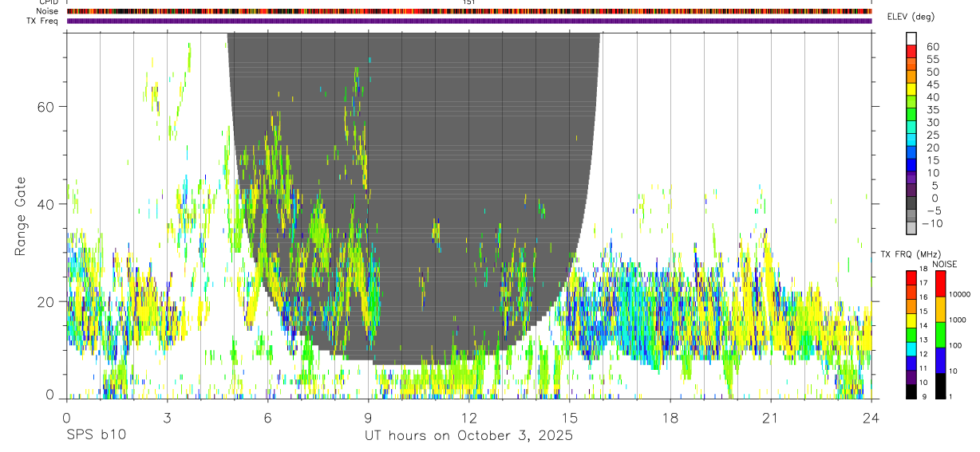Image resolution: width=980 pixels, height=452 pixels.
Task: Click the red top segment of TX FRQ legend
Action: click(911, 277)
